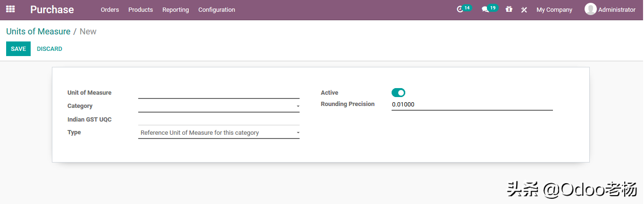
Task: Open the Reporting menu
Action: click(x=176, y=9)
